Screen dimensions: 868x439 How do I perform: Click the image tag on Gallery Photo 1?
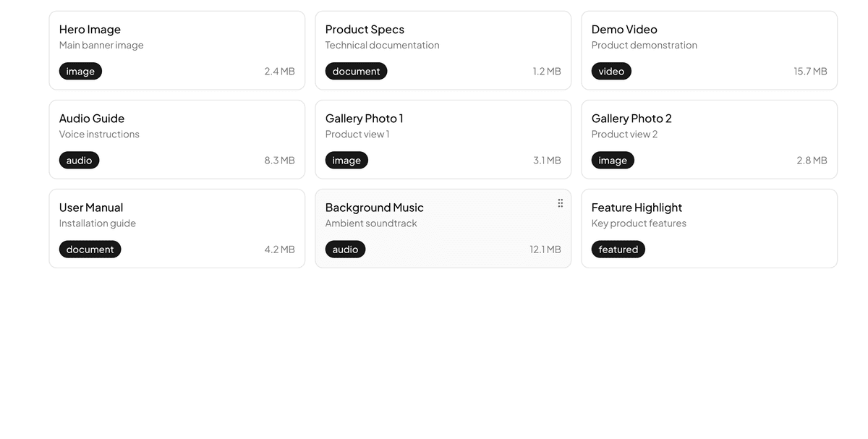tap(346, 160)
